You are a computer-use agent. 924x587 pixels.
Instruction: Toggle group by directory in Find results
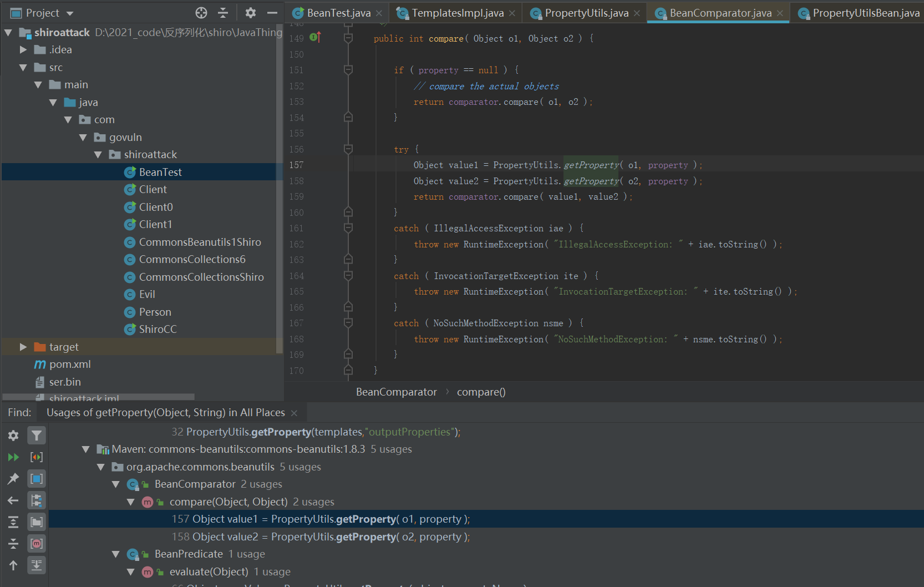[37, 522]
